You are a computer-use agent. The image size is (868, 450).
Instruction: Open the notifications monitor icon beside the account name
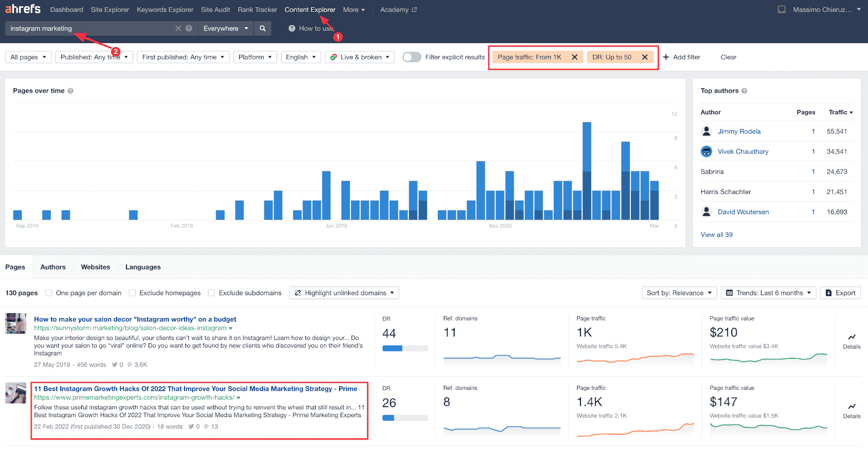pyautogui.click(x=782, y=10)
